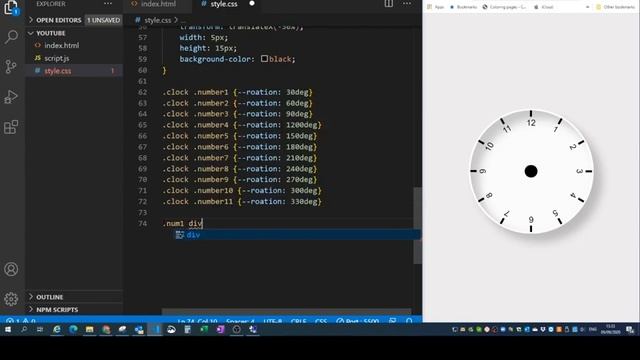Open the Bookmarks item in bookmarks bar
Viewport: 640px width, 360px height.
click(463, 7)
